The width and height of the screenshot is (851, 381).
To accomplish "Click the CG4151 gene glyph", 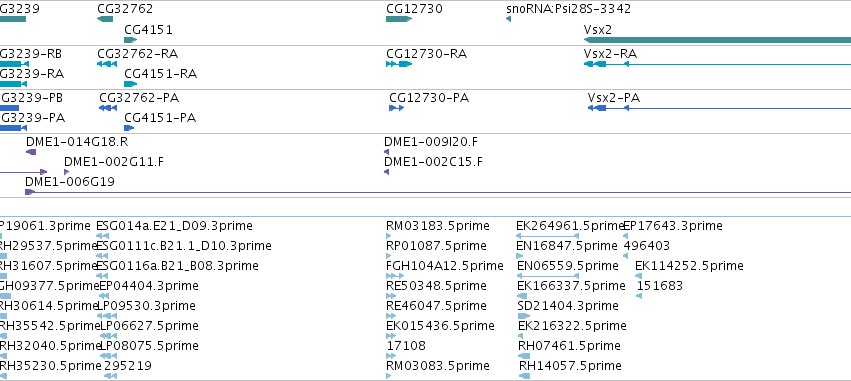I will [x=131, y=40].
